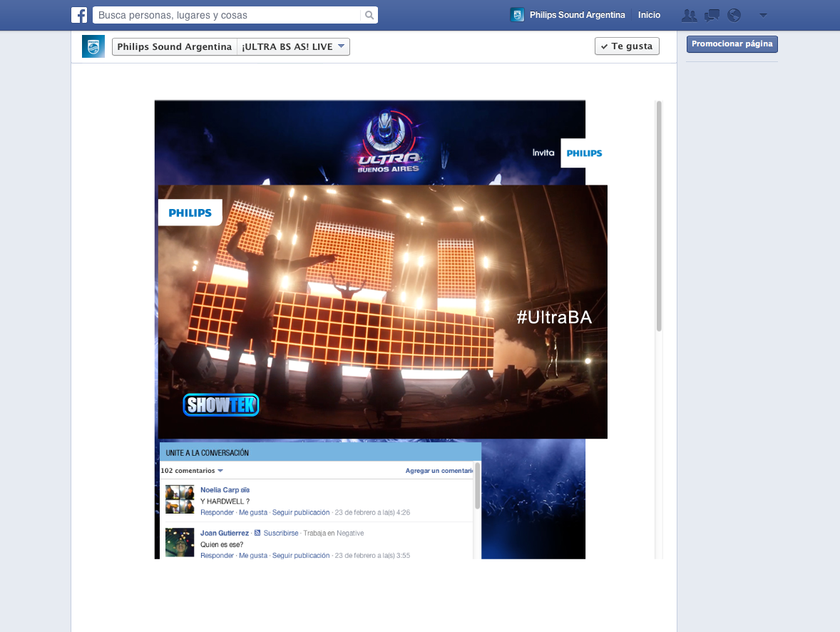Expand 102 comentarios sort dropdown
The image size is (840, 632).
[192, 471]
